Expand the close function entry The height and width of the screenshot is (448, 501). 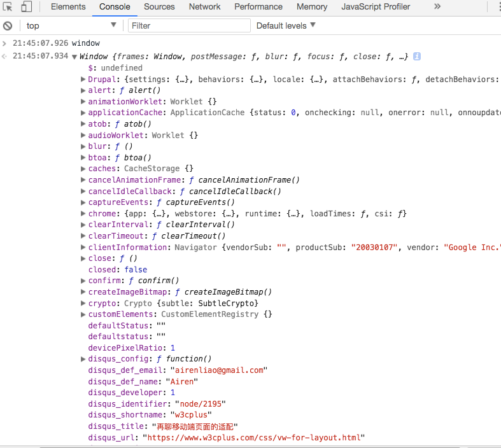(x=83, y=258)
